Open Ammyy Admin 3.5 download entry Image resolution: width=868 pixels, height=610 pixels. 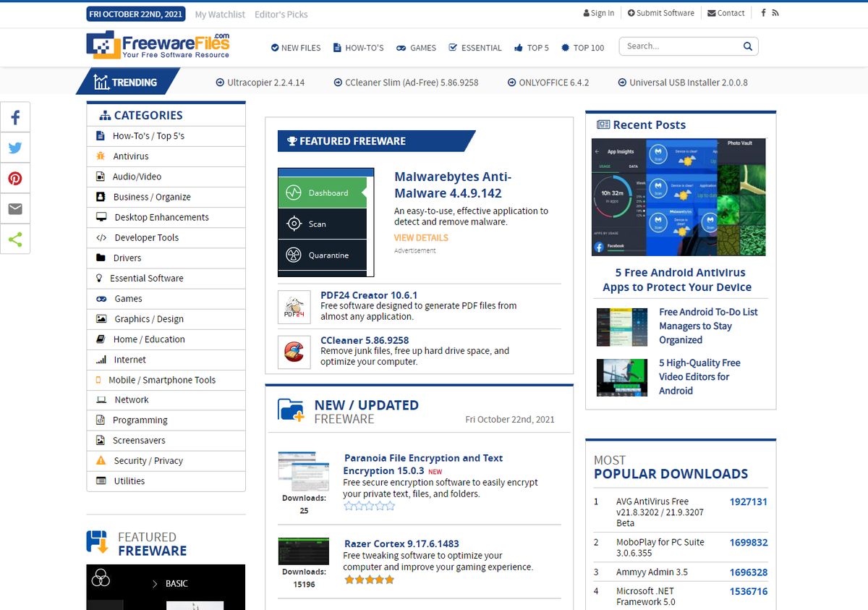652,572
